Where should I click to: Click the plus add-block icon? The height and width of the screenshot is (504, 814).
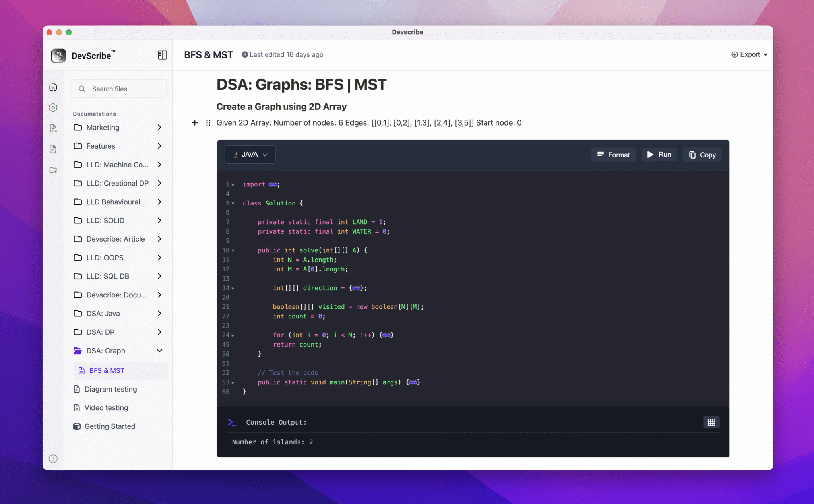coord(195,123)
